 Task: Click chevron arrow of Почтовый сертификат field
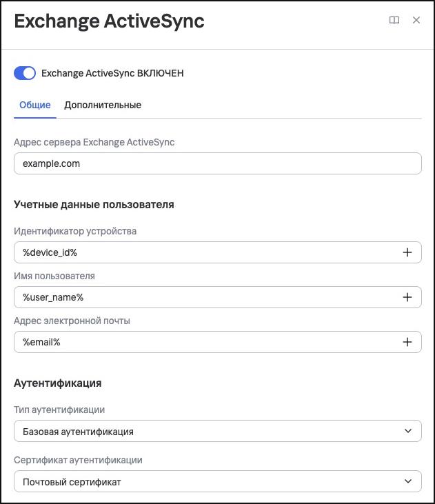coord(408,481)
